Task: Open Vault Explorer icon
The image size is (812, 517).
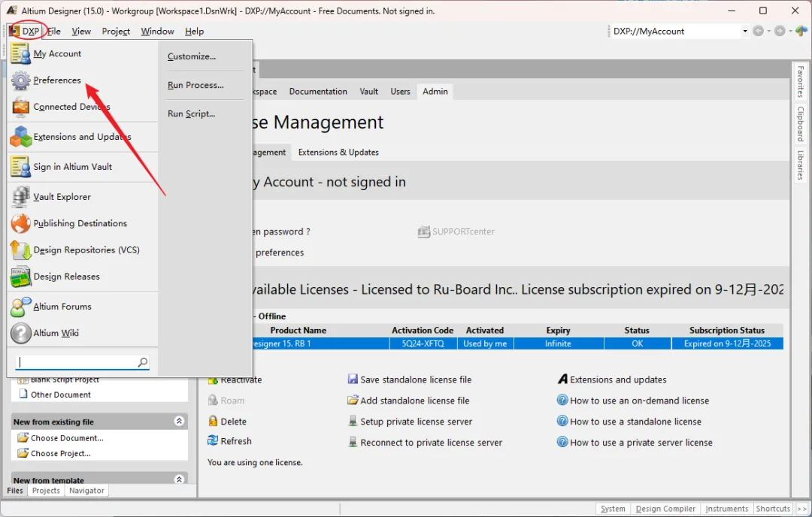Action: (x=21, y=197)
